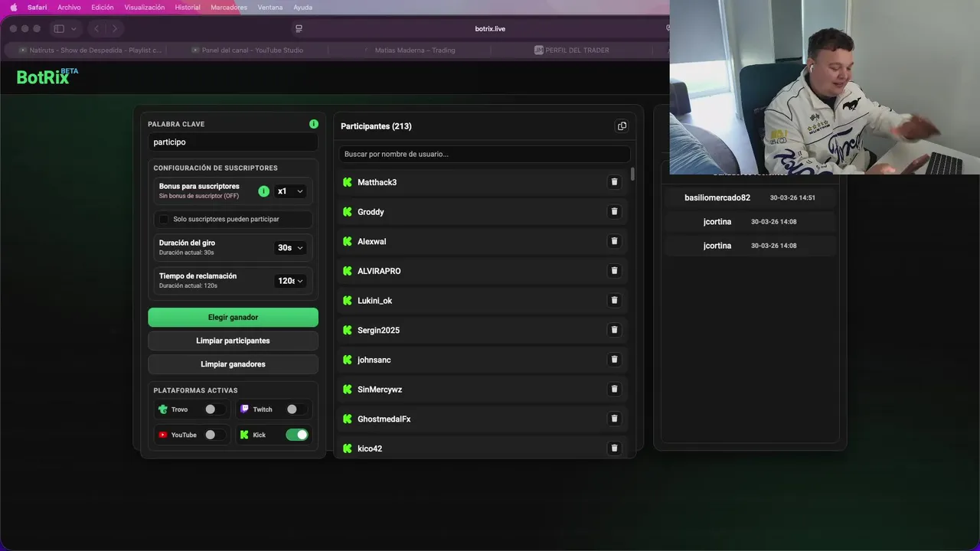The width and height of the screenshot is (980, 551).
Task: Remove SinMercywz via trash icon
Action: click(614, 389)
